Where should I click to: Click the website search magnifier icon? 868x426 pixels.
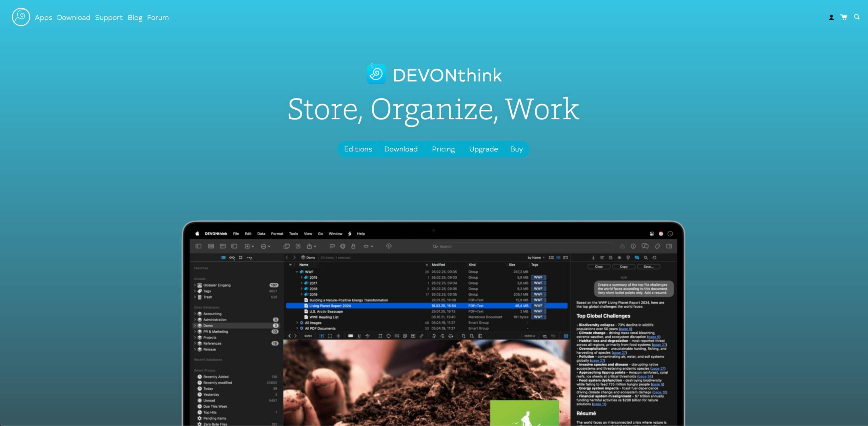pyautogui.click(x=857, y=17)
